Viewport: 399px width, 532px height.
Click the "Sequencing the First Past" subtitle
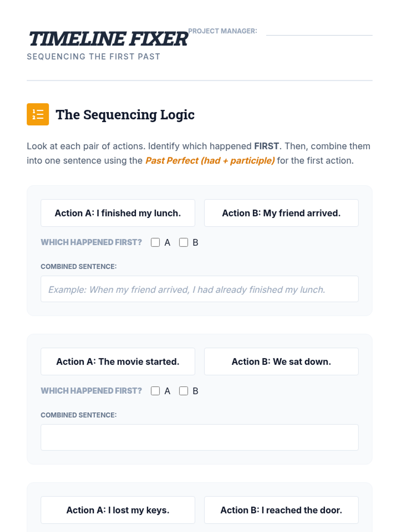93,57
